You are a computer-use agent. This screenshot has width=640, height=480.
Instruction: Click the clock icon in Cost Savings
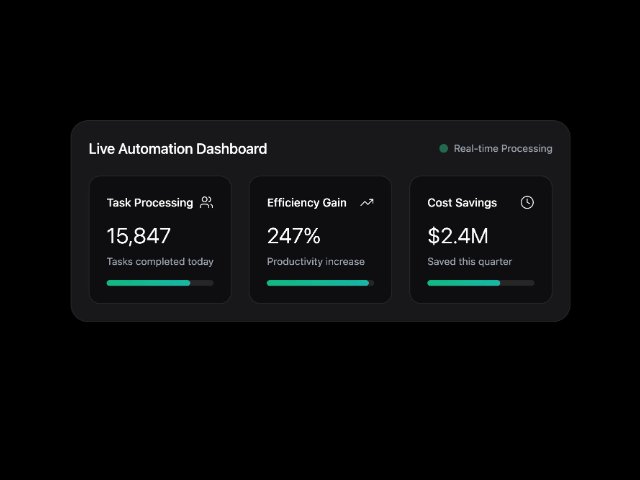click(x=527, y=202)
